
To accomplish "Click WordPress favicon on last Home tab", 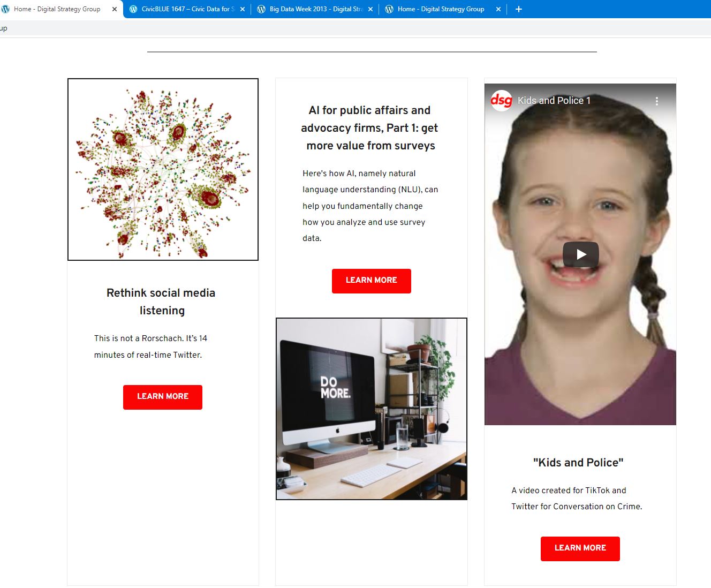I will [389, 9].
